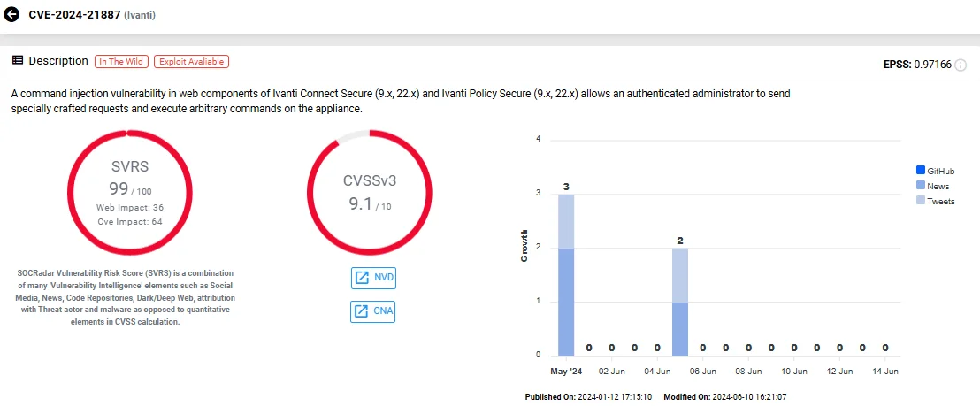This screenshot has width=980, height=406.
Task: Click the EPSS: 0.97166 value
Action: 917,65
